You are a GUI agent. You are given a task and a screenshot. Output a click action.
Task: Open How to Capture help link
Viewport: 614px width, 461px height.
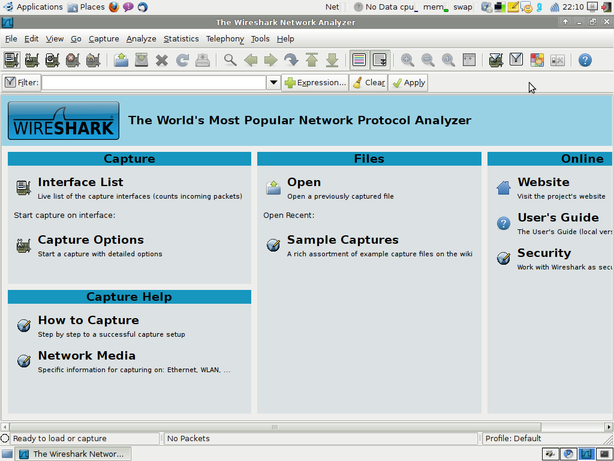88,320
